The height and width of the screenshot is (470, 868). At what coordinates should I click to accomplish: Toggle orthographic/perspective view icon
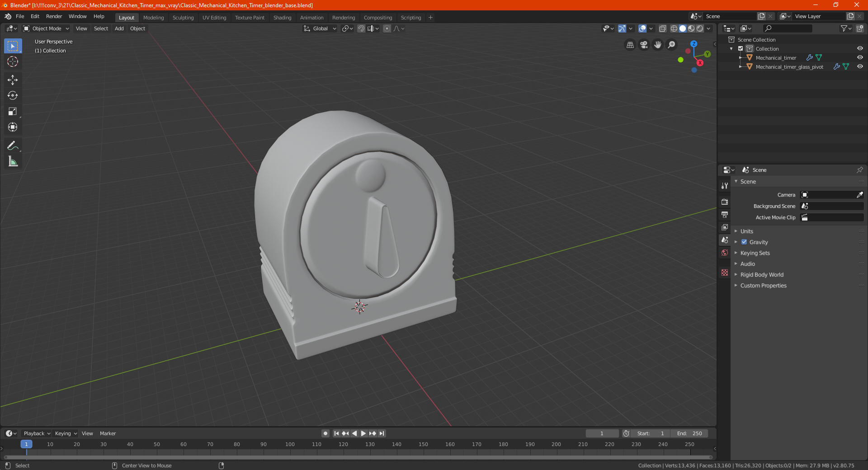630,45
